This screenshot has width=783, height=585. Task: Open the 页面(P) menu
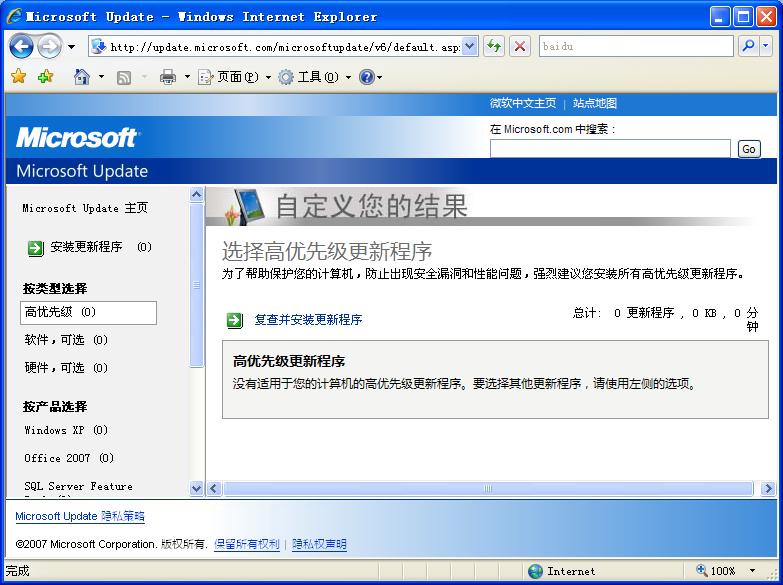(235, 77)
